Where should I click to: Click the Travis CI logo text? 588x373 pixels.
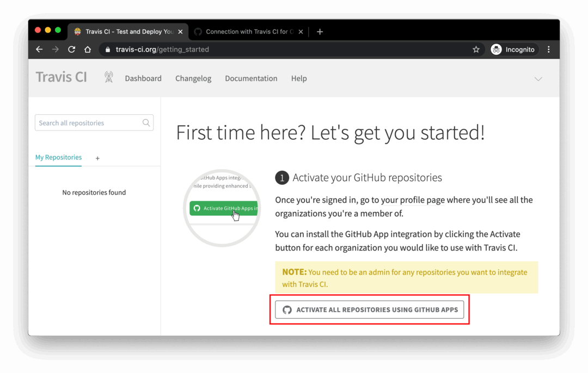click(61, 77)
